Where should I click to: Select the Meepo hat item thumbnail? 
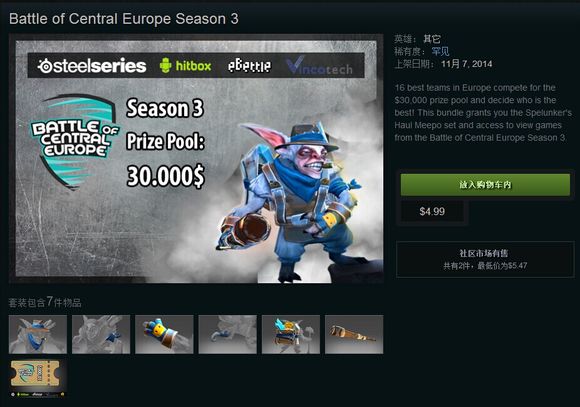(38, 334)
